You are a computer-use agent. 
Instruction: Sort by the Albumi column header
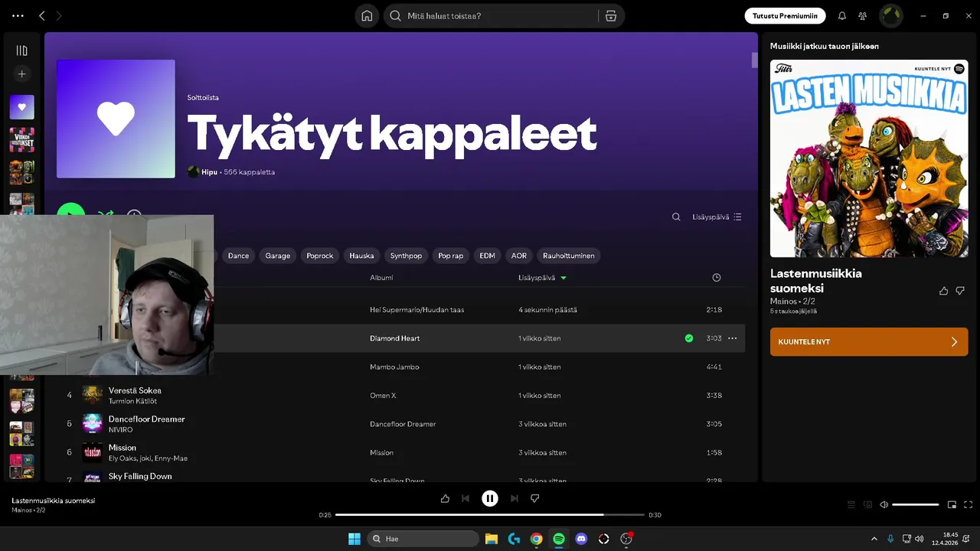[381, 278]
